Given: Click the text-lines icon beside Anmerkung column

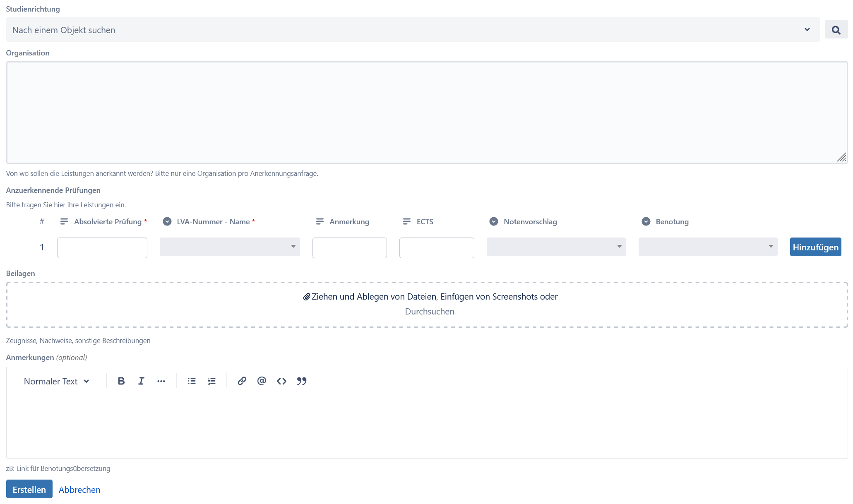Looking at the screenshot, I should [x=320, y=222].
